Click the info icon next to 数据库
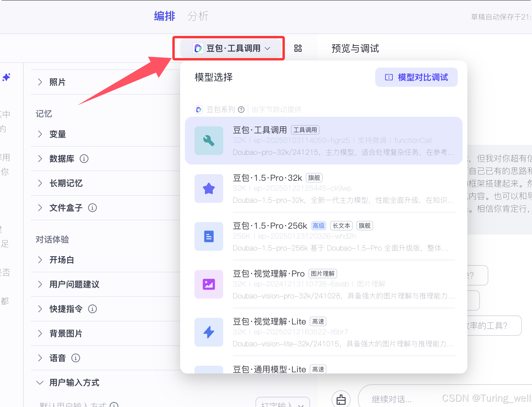Screen dimensions: 532x407 click(84, 159)
